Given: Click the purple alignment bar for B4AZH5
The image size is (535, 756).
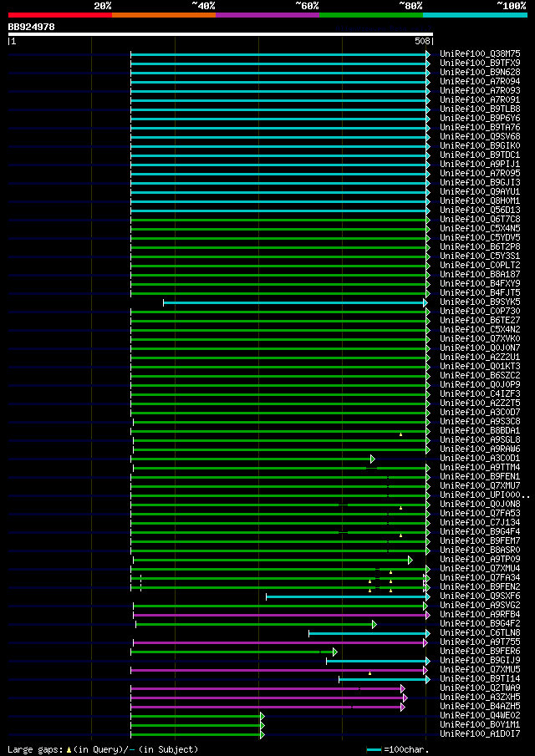Looking at the screenshot, I should (x=267, y=708).
